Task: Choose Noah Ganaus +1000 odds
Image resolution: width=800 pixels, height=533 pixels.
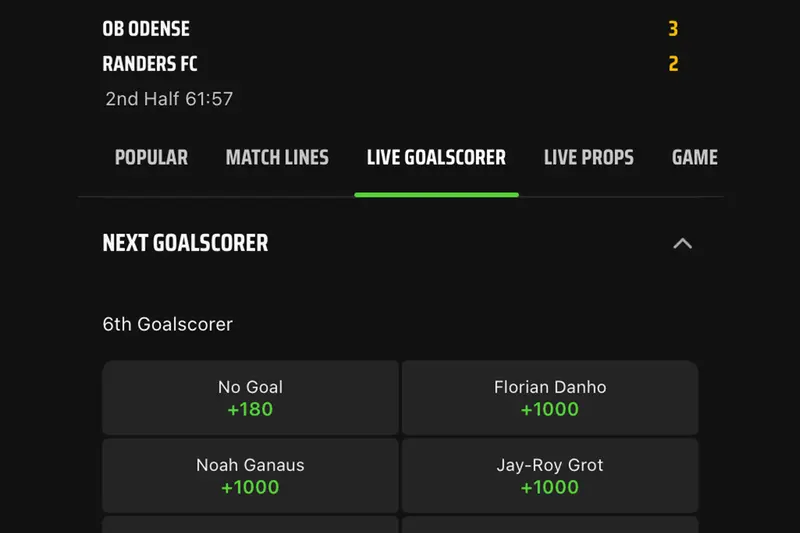Action: (250, 476)
